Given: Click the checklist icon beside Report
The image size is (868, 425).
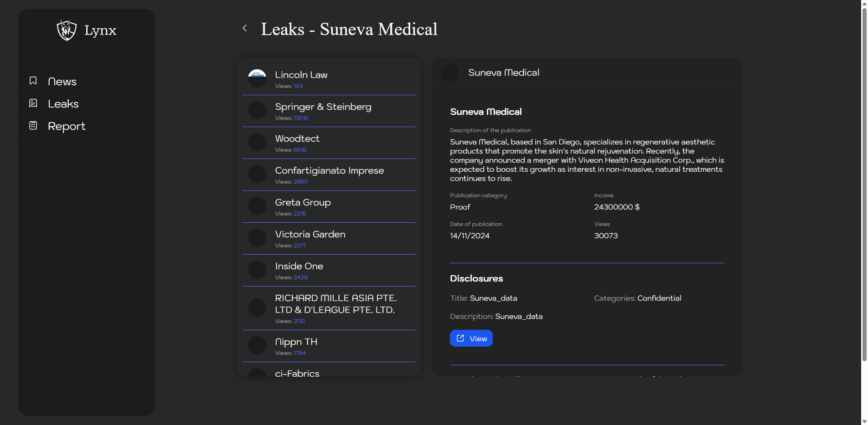Looking at the screenshot, I should 33,126.
